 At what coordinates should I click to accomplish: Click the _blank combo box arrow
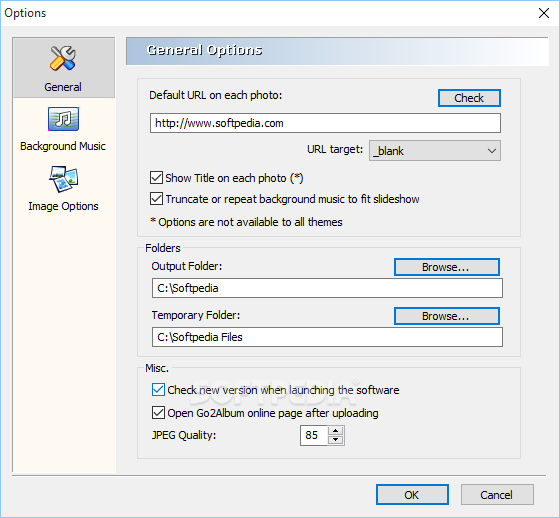click(x=492, y=151)
